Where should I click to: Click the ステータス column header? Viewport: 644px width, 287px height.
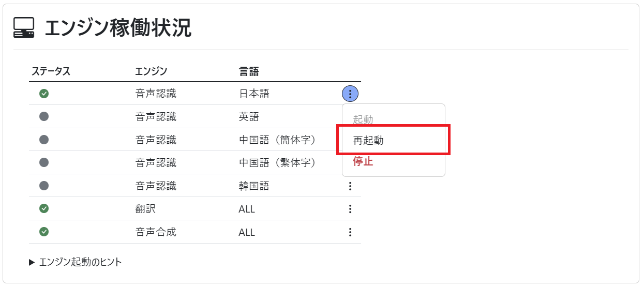(x=51, y=71)
